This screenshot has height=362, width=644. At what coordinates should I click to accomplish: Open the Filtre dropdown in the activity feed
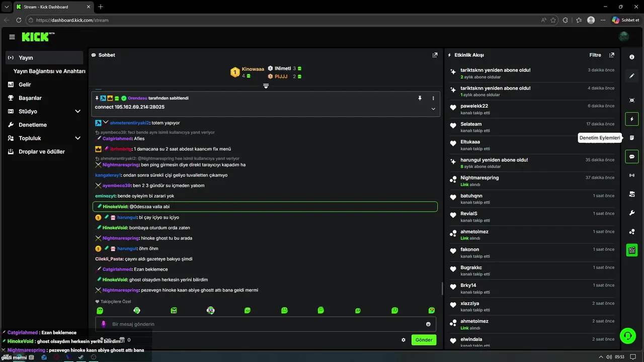(595, 55)
